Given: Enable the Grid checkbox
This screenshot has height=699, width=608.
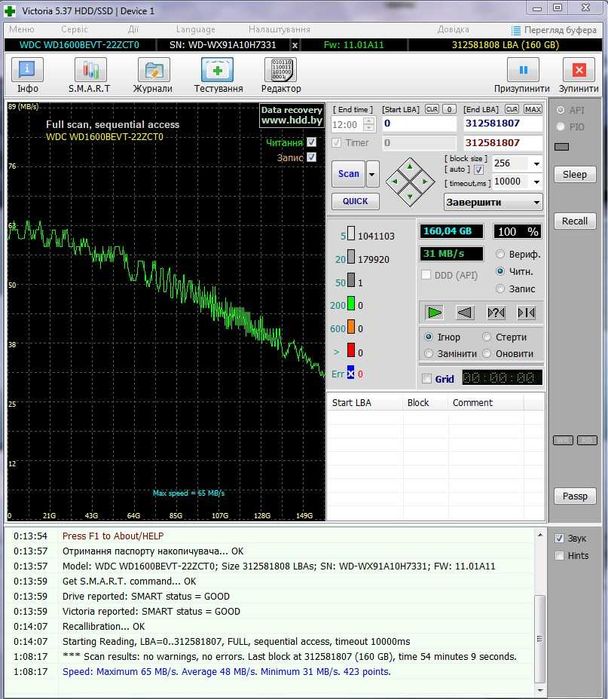Looking at the screenshot, I should coord(428,379).
